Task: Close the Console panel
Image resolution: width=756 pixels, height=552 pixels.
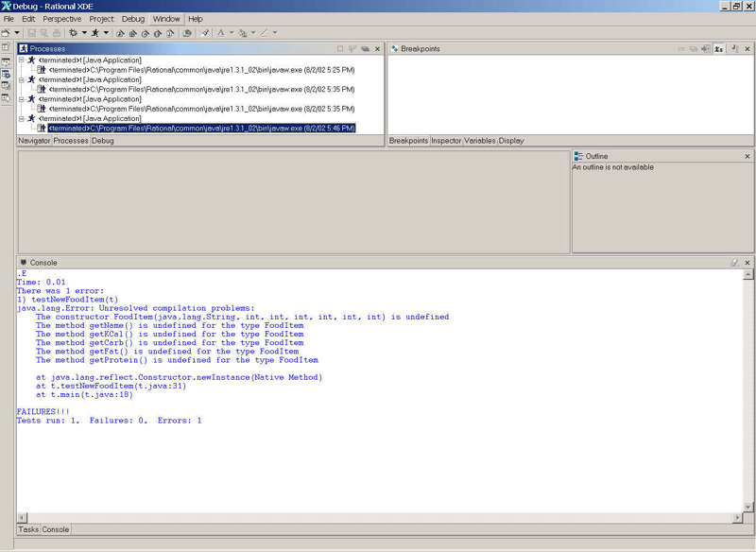Action: click(x=747, y=263)
